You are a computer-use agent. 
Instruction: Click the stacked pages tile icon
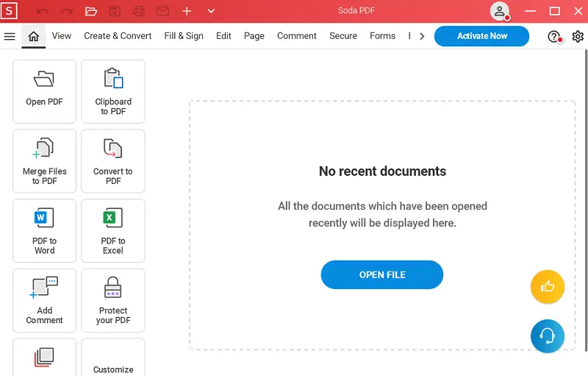pos(44,358)
